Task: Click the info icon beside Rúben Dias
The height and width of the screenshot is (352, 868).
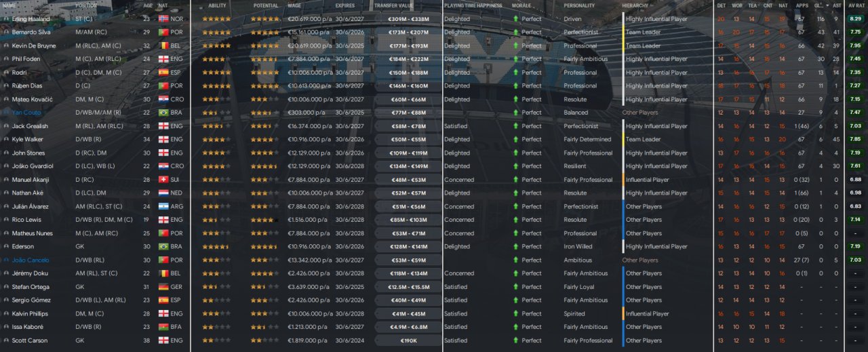Action: click(6, 86)
